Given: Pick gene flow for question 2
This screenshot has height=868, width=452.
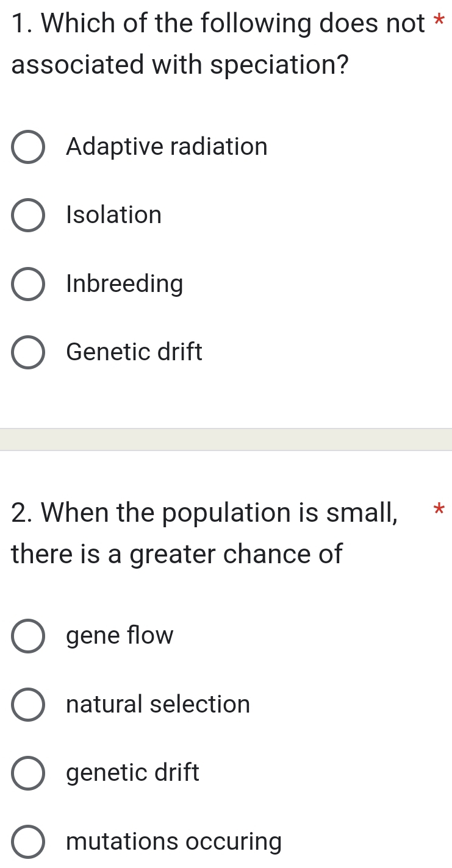Looking at the screenshot, I should tap(27, 636).
